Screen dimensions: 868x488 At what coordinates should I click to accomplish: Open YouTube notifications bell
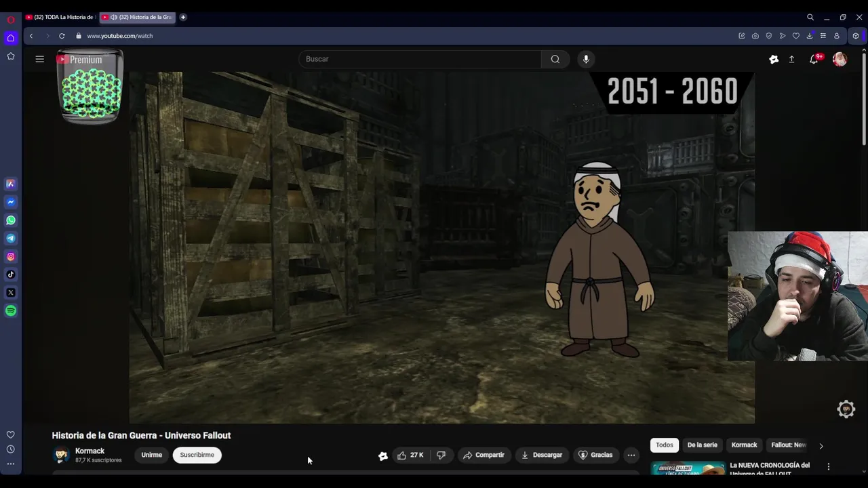point(814,60)
